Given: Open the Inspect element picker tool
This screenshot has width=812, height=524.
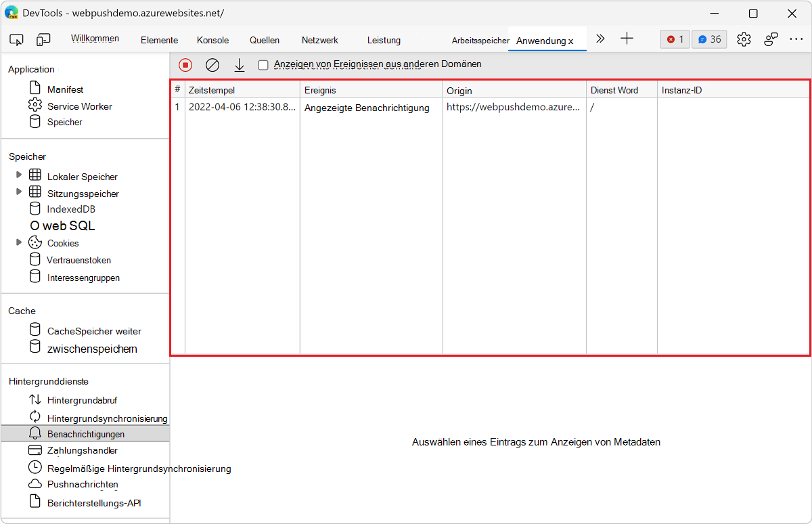Looking at the screenshot, I should [x=17, y=40].
